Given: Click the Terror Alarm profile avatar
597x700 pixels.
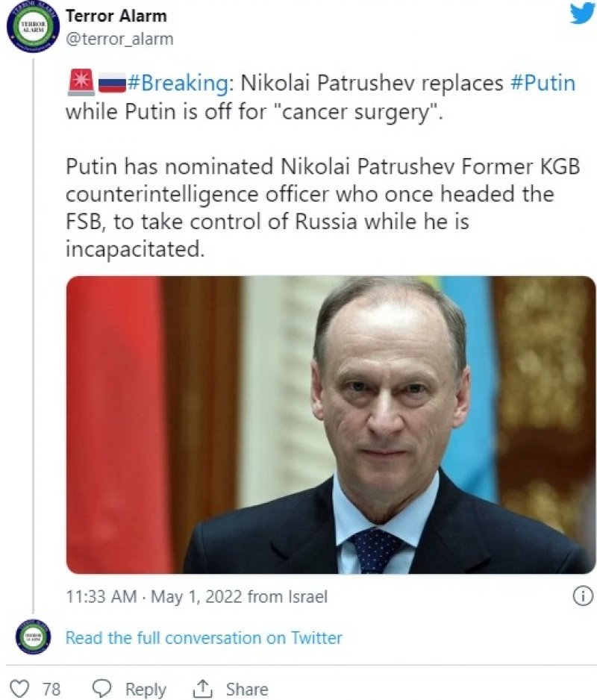Looking at the screenshot, I should [x=32, y=24].
